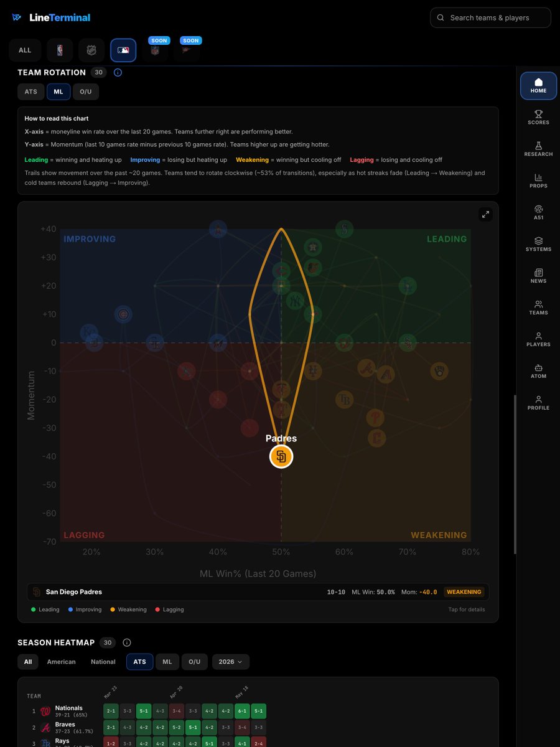Select the Padres marker on chart
The width and height of the screenshot is (560, 747).
click(281, 456)
